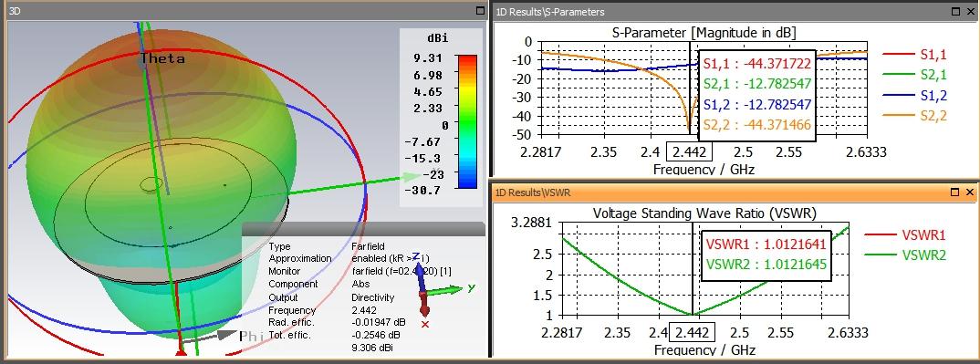Click the Theta label in 3D view
This screenshot has width=980, height=364.
[162, 58]
